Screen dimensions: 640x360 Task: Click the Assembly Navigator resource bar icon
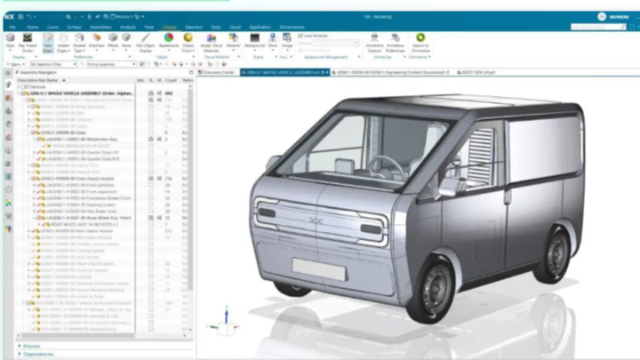tap(9, 84)
